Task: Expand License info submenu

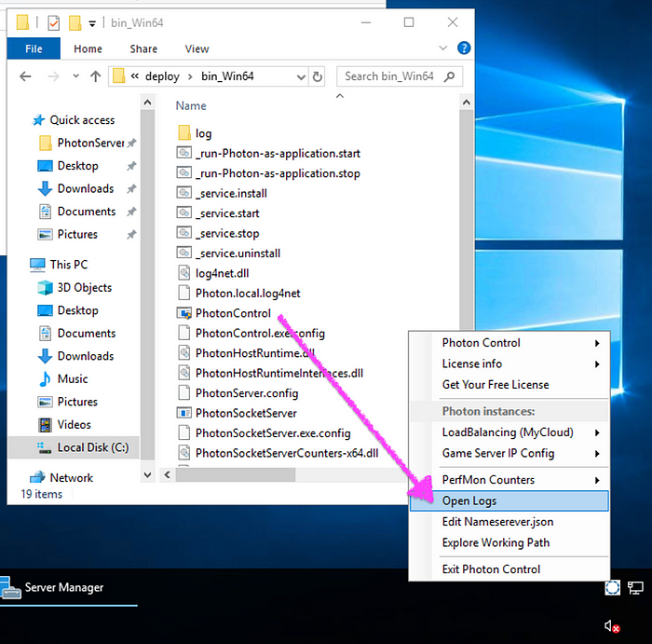Action: click(x=597, y=364)
